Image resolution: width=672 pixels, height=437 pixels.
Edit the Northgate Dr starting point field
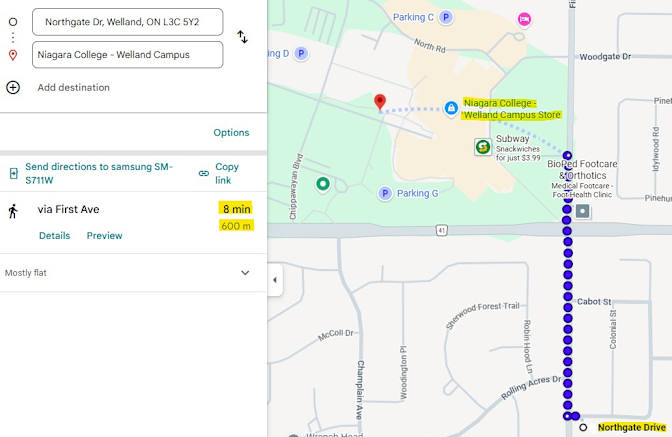click(127, 21)
